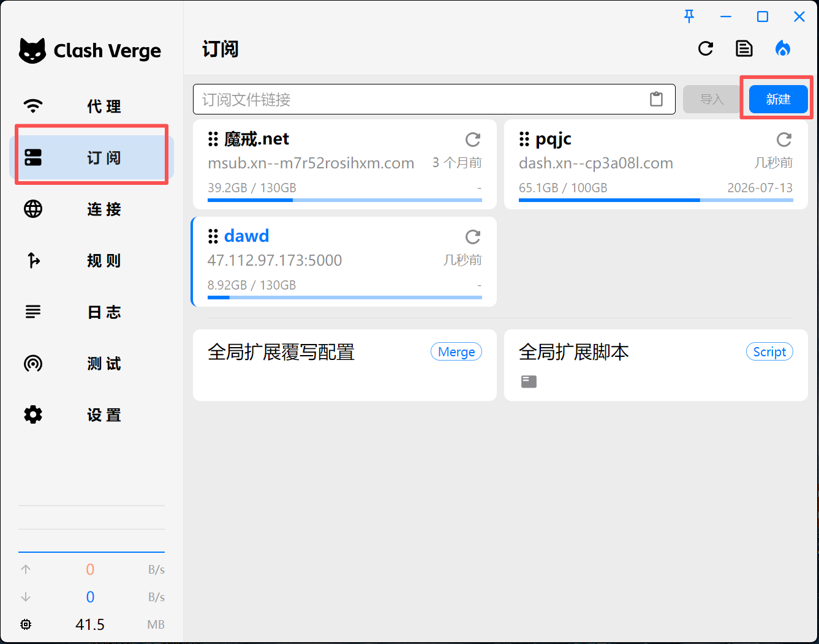Click the 3 个月前 update time
The width and height of the screenshot is (819, 644).
(x=457, y=163)
